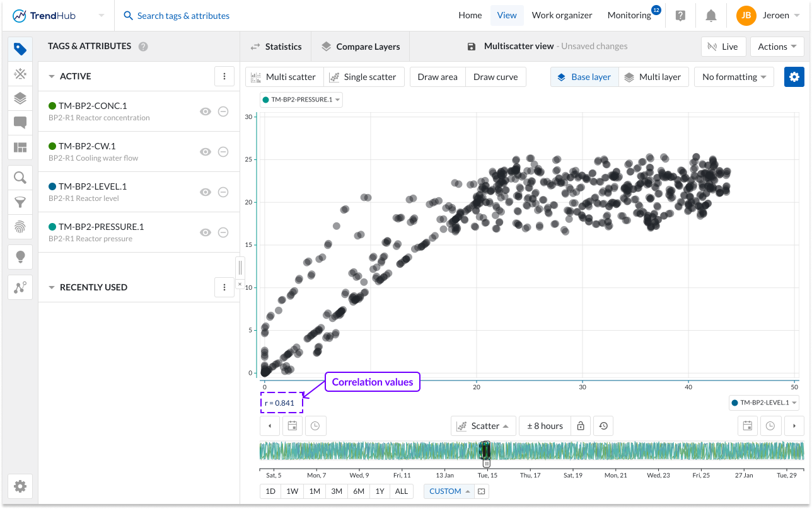Open the Monitoring menu item

(x=629, y=16)
